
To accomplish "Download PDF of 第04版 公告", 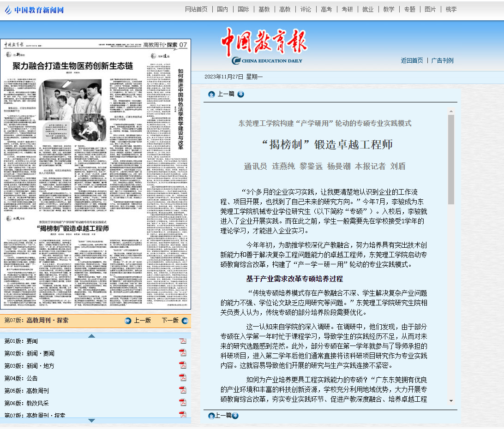I will click(183, 378).
